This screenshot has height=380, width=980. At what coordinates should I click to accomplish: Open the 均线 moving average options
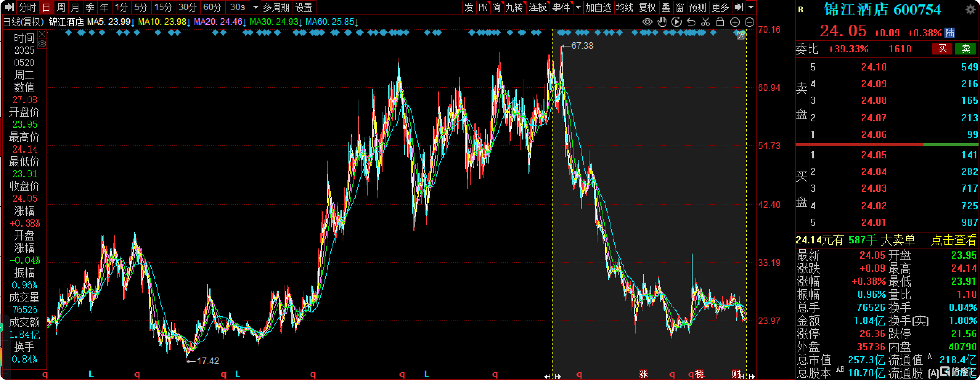(x=625, y=7)
